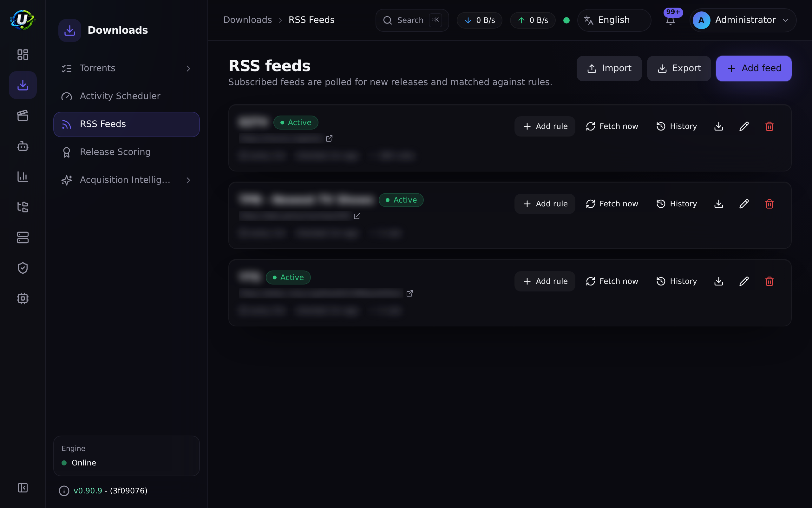The width and height of the screenshot is (812, 508).
Task: Delete the first feed with trash icon
Action: click(769, 126)
